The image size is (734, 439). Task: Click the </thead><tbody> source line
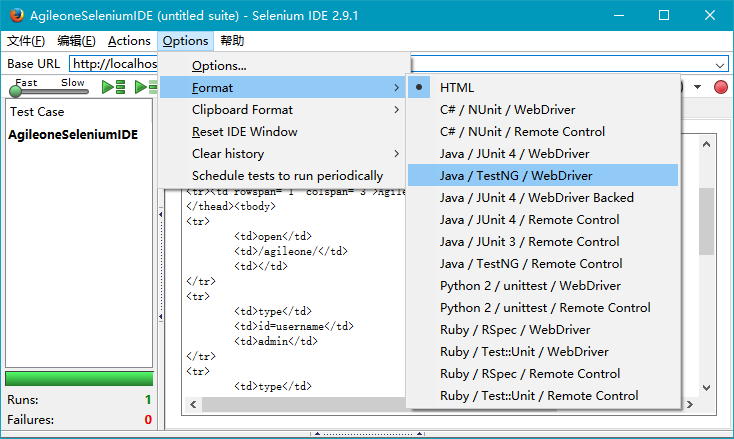tap(231, 206)
